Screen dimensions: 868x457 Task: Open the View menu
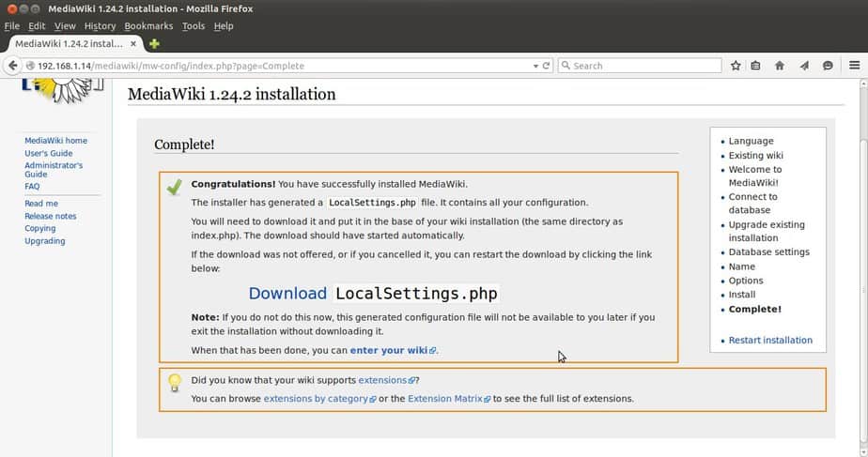[x=65, y=26]
